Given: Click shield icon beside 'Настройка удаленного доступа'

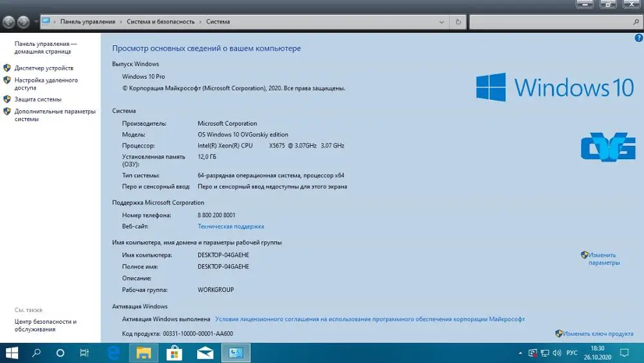Looking at the screenshot, I should pos(7,80).
